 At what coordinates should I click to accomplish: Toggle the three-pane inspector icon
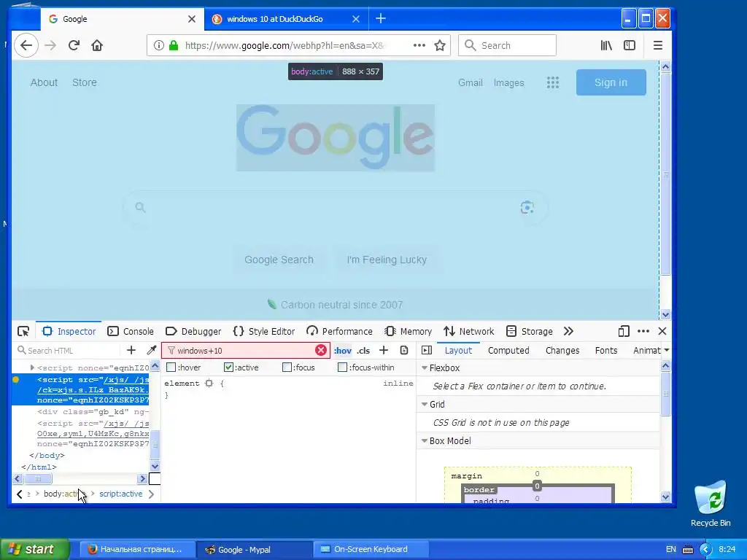[x=427, y=351]
